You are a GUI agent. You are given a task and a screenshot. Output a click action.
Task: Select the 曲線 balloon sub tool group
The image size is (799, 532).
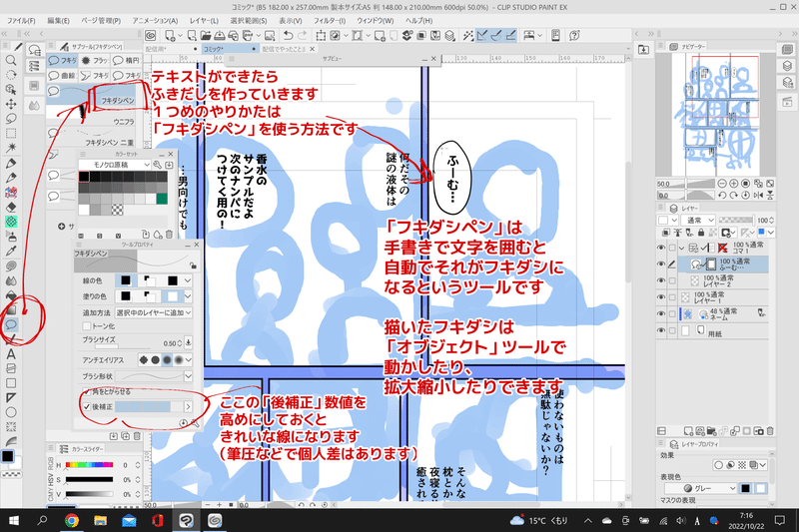[x=62, y=75]
